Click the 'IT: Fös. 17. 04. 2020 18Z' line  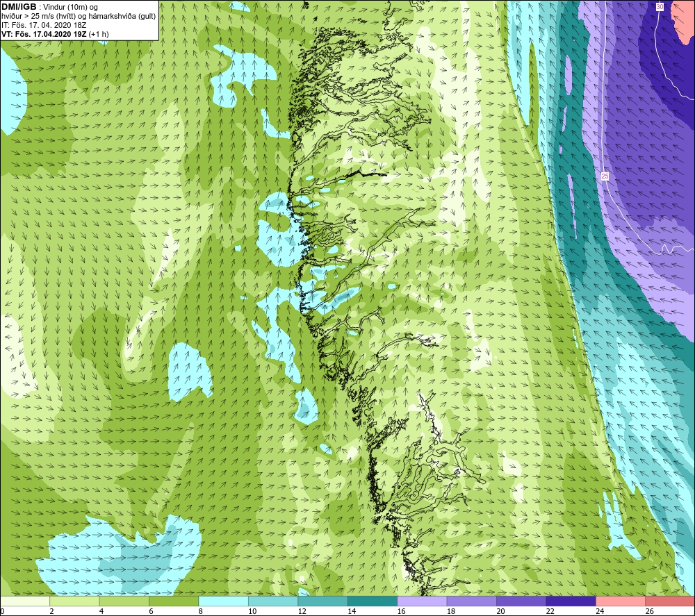pyautogui.click(x=44, y=25)
